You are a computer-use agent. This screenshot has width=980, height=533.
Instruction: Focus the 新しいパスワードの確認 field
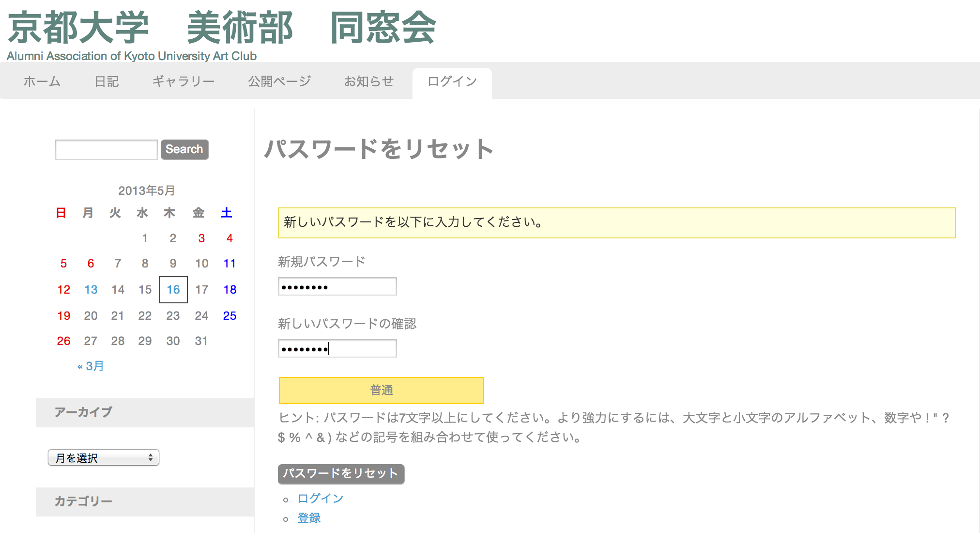point(337,348)
